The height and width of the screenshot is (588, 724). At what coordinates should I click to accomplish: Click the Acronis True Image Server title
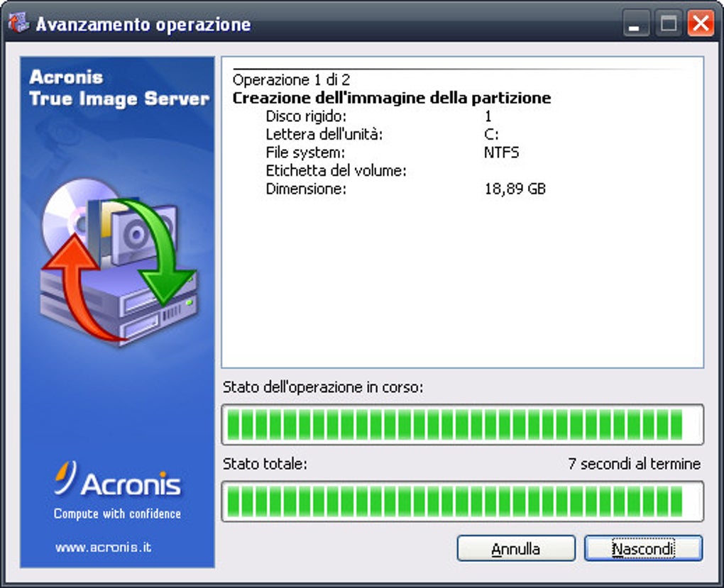click(x=119, y=88)
